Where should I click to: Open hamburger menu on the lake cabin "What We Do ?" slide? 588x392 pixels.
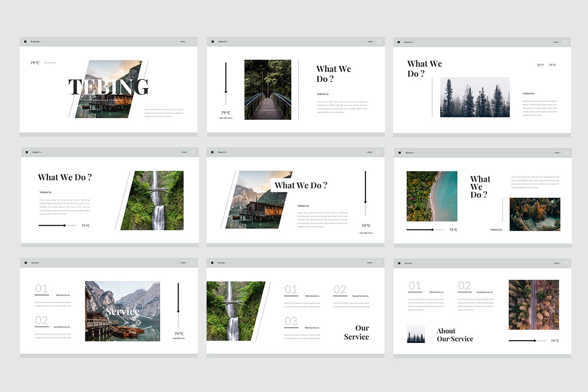tap(379, 152)
